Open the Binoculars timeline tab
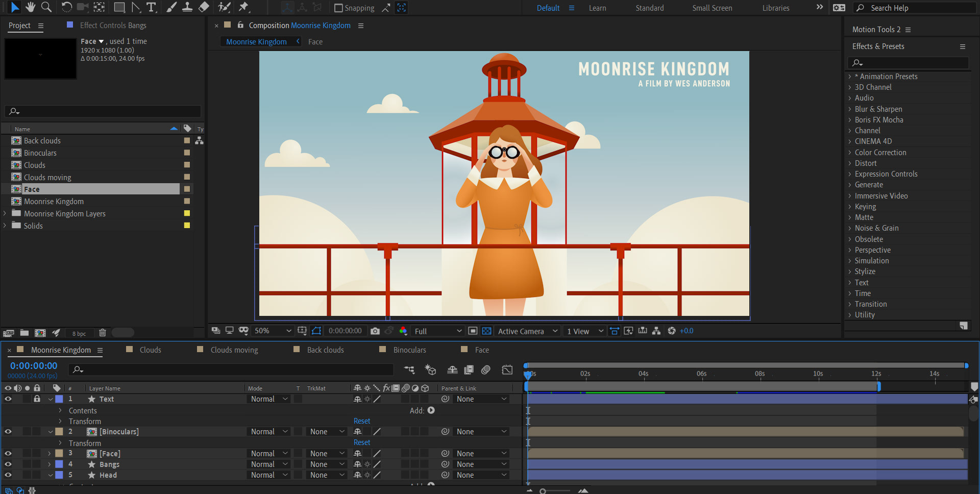The image size is (980, 494). coord(409,350)
